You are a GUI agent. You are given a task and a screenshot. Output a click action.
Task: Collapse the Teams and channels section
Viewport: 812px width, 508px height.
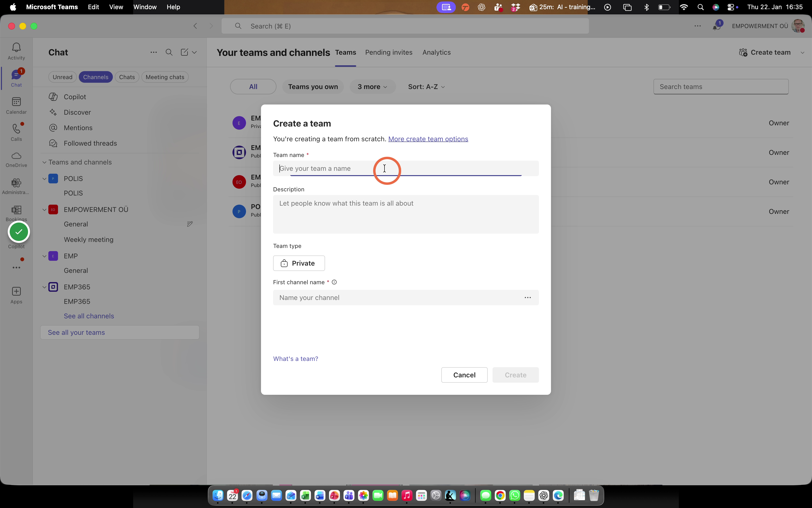(44, 162)
